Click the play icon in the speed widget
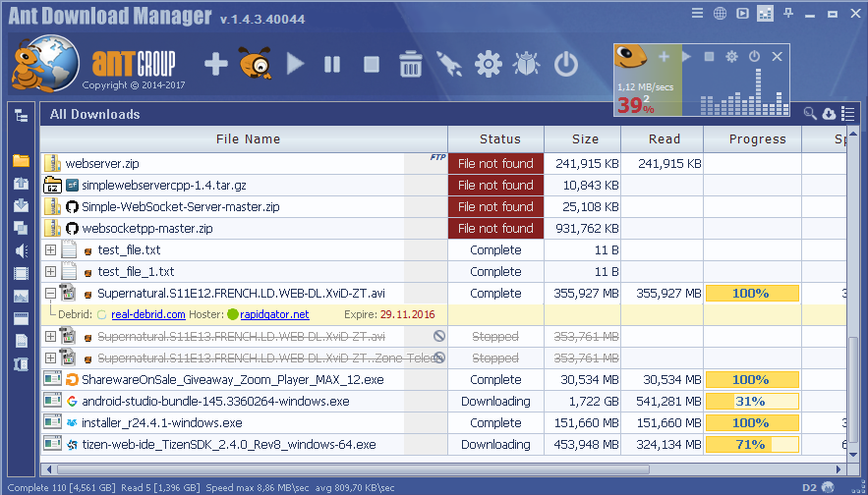The height and width of the screenshot is (495, 868). click(x=686, y=56)
